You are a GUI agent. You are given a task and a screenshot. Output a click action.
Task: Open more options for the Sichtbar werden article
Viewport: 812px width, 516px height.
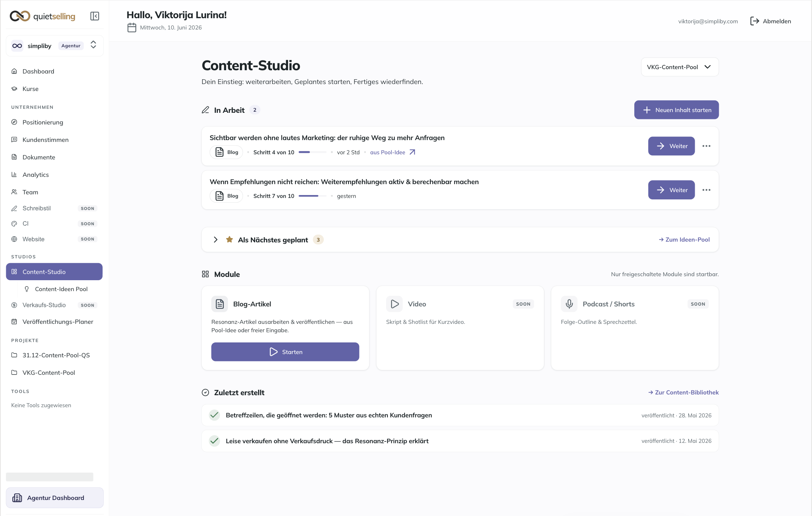point(706,146)
